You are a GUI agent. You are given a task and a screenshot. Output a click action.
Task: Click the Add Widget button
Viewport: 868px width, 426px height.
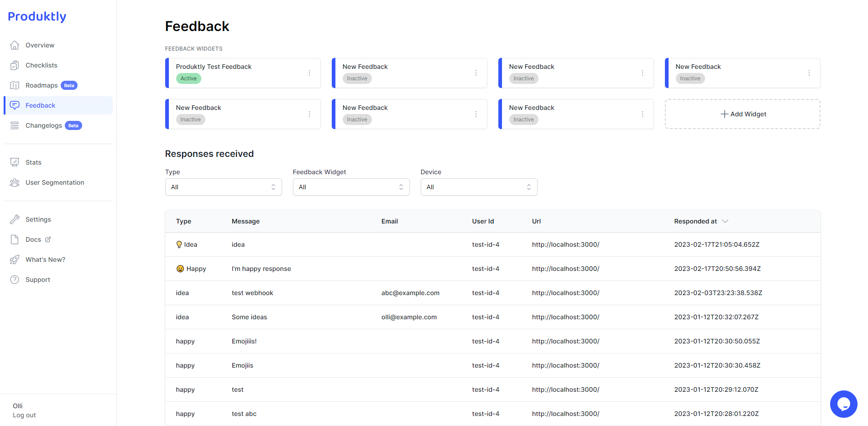(x=743, y=114)
